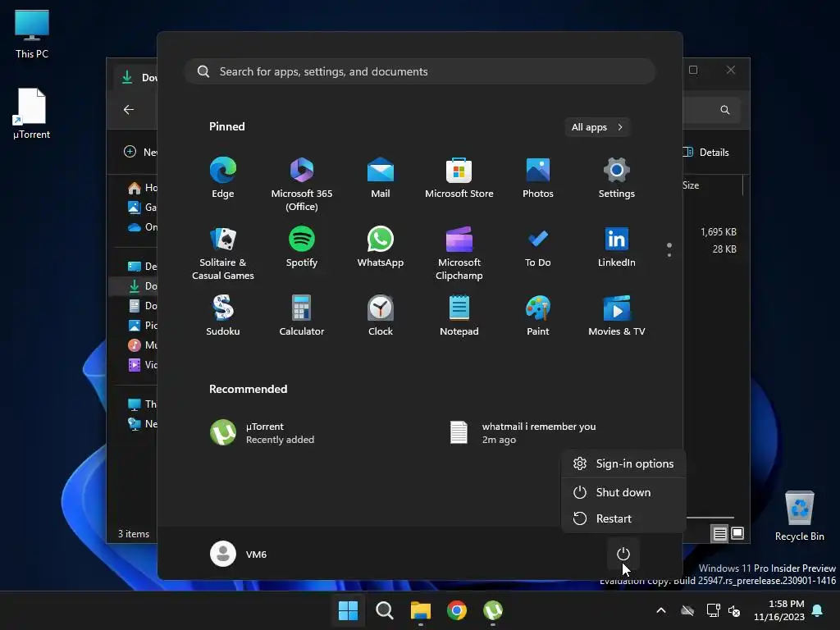Open µTorrent from the taskbar
Image resolution: width=840 pixels, height=630 pixels.
point(493,610)
